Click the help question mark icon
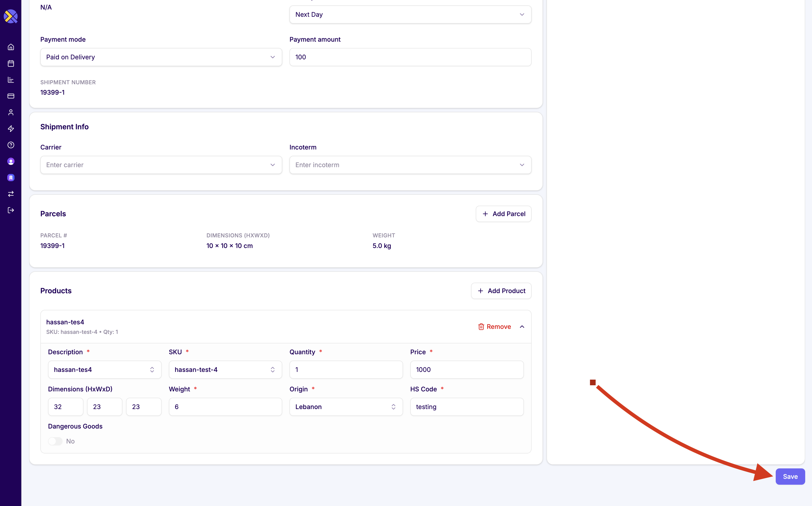Viewport: 812px width, 506px height. 11,145
